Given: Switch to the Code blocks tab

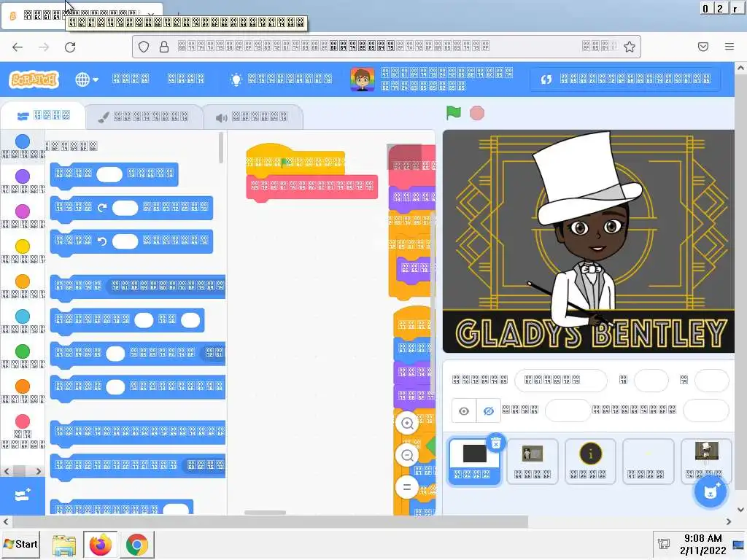Looking at the screenshot, I should (x=43, y=116).
